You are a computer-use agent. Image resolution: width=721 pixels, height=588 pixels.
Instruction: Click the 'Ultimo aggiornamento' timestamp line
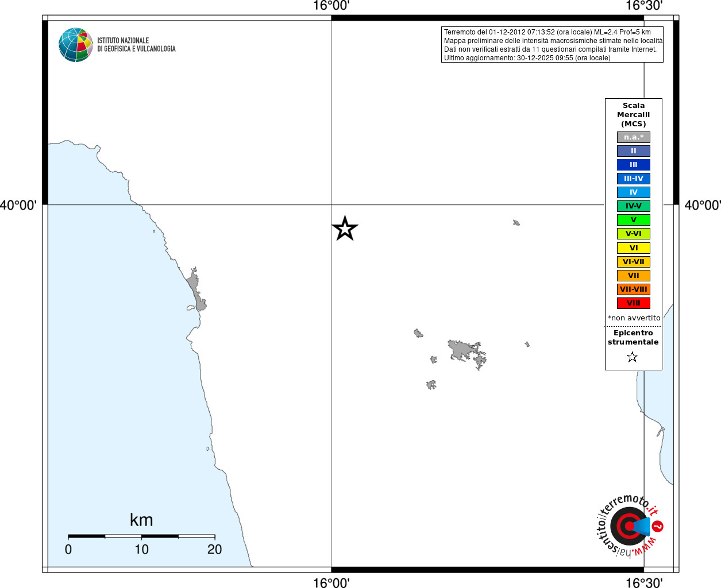tap(527, 58)
